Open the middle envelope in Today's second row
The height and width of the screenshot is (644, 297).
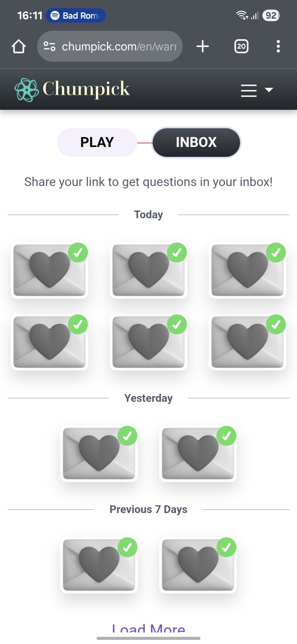click(x=148, y=342)
